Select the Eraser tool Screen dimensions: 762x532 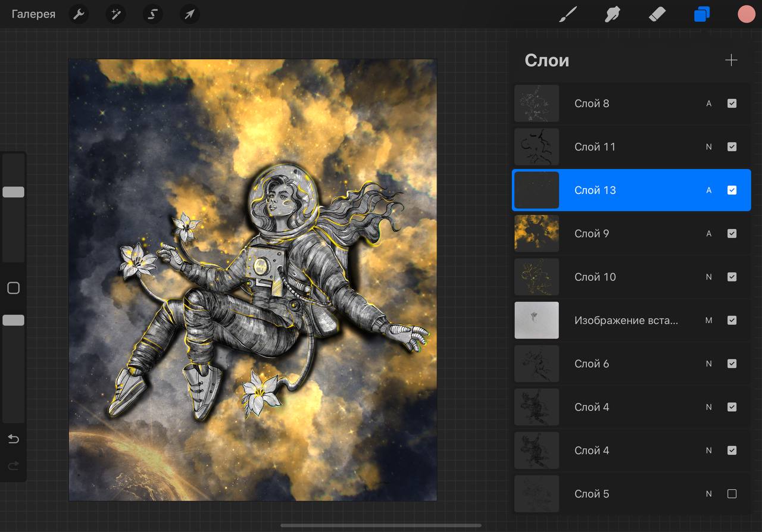(656, 14)
